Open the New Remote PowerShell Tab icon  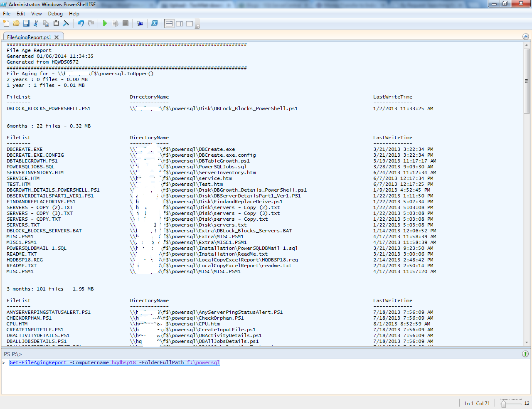pyautogui.click(x=140, y=23)
